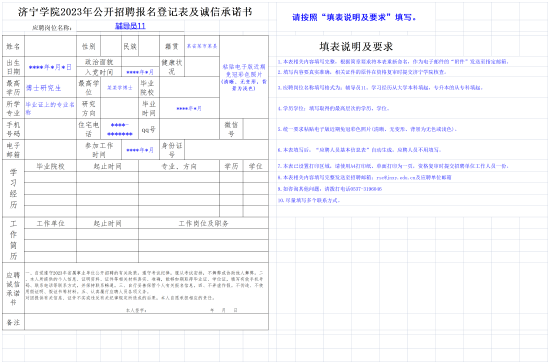Click the '所学专业' label cell
Viewport: 550px width, 364px height.
[x=13, y=108]
